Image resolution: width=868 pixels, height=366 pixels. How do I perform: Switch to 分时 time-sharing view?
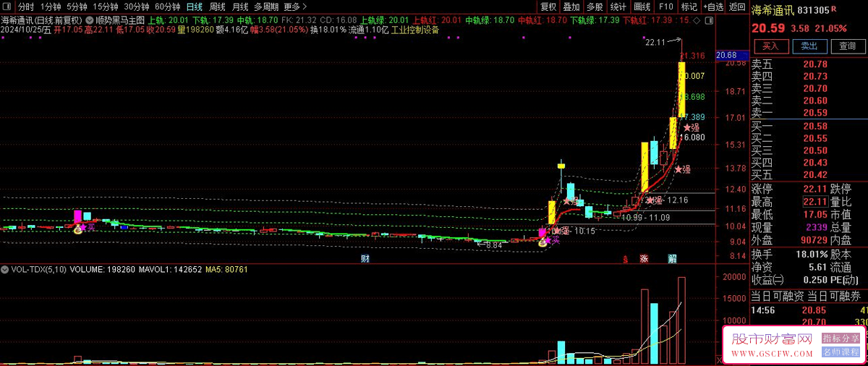[x=26, y=7]
